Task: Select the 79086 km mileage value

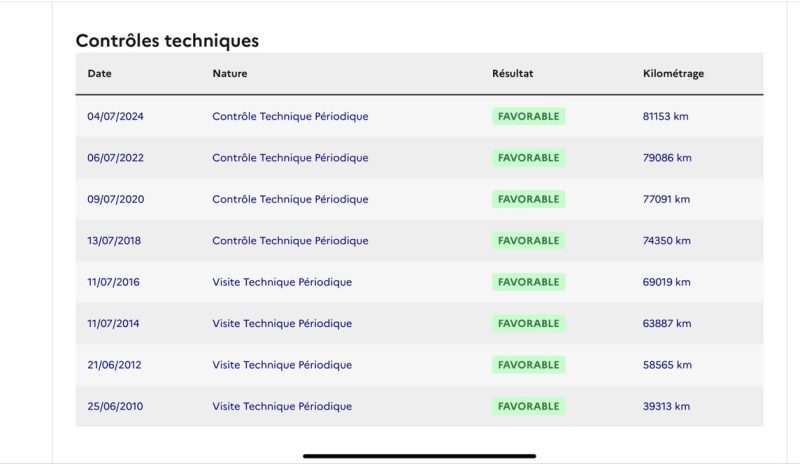Action: (667, 158)
